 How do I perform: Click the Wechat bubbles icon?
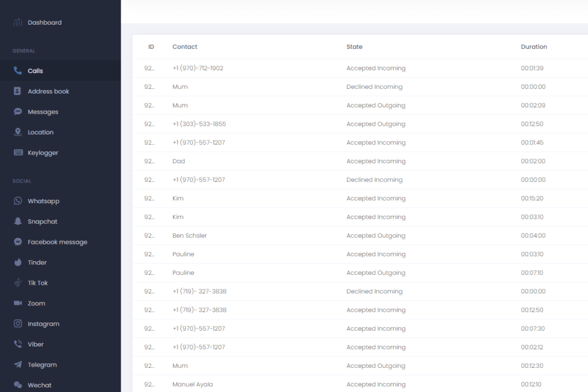pos(18,385)
